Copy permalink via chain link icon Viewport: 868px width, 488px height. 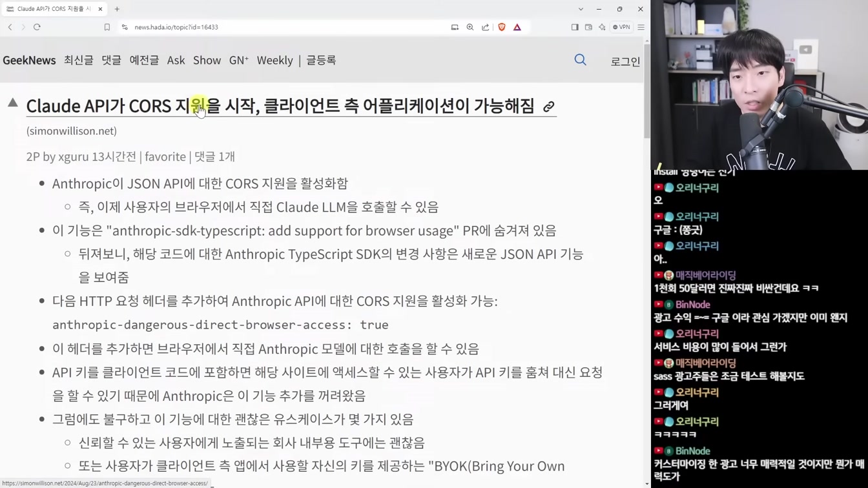coord(549,107)
